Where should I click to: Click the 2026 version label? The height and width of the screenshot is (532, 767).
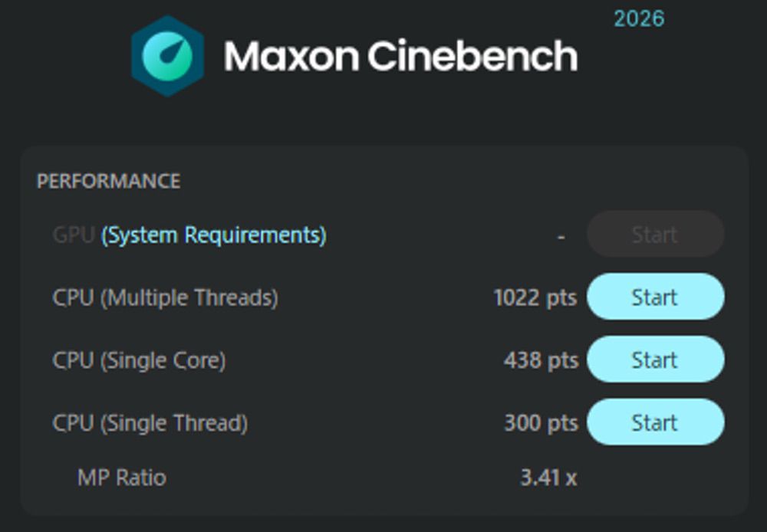pyautogui.click(x=640, y=19)
